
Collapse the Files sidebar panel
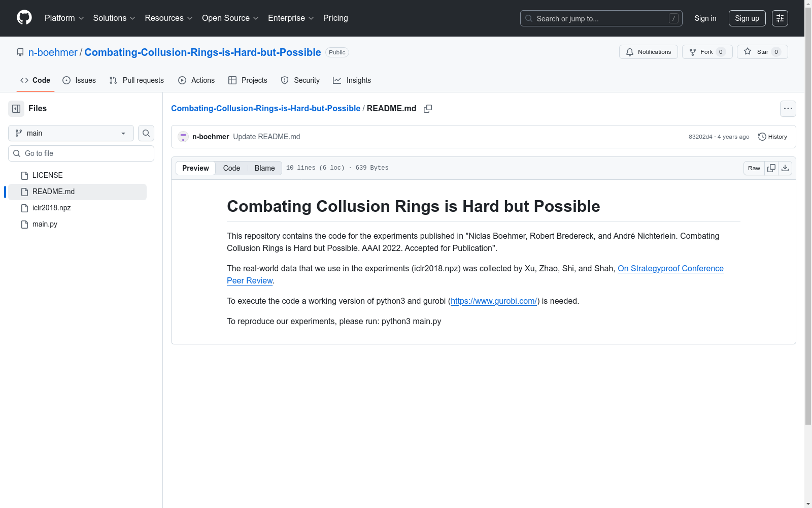click(x=16, y=108)
